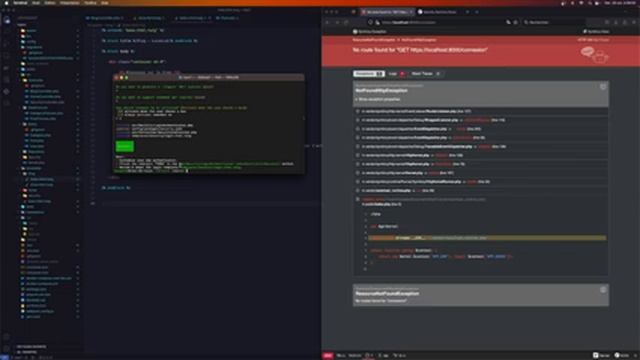Image resolution: width=640 pixels, height=360 pixels.
Task: Expand 'Show exception properties'
Action: (x=378, y=99)
